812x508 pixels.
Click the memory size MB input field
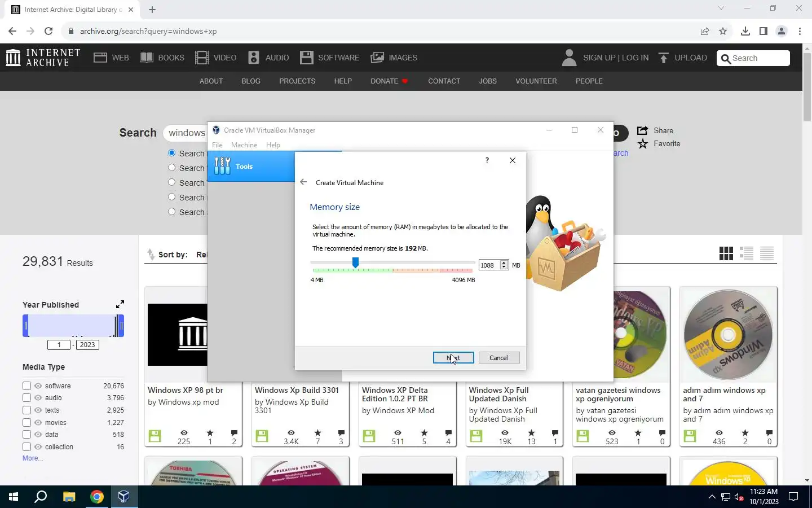click(489, 265)
